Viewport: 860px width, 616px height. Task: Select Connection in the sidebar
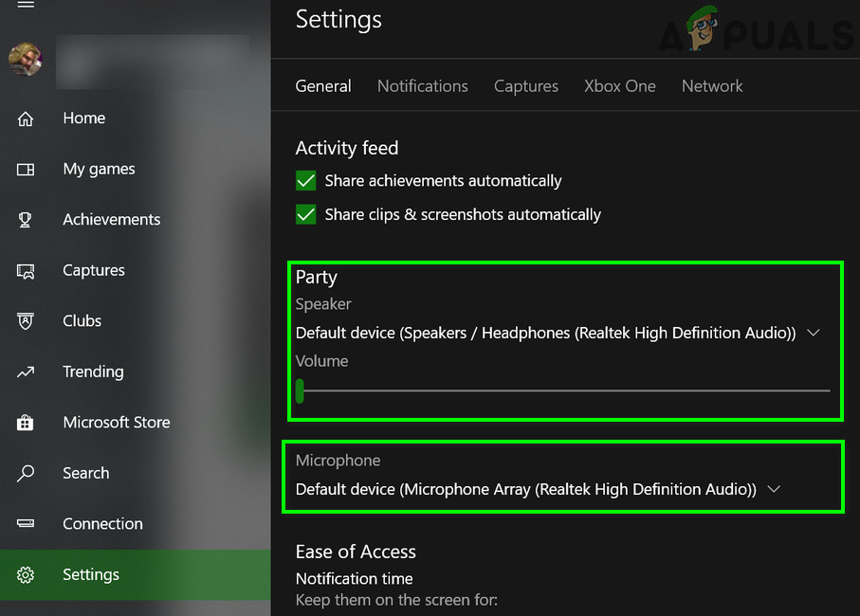(102, 524)
